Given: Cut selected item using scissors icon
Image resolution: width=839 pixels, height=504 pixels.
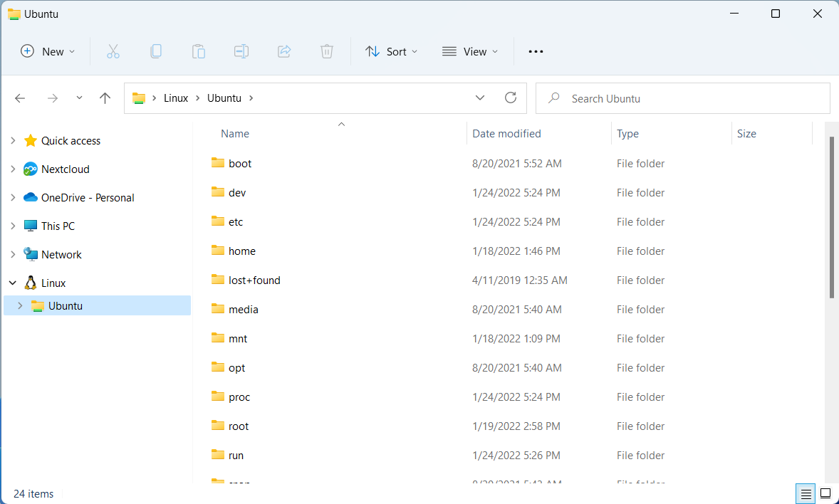Looking at the screenshot, I should (x=113, y=51).
